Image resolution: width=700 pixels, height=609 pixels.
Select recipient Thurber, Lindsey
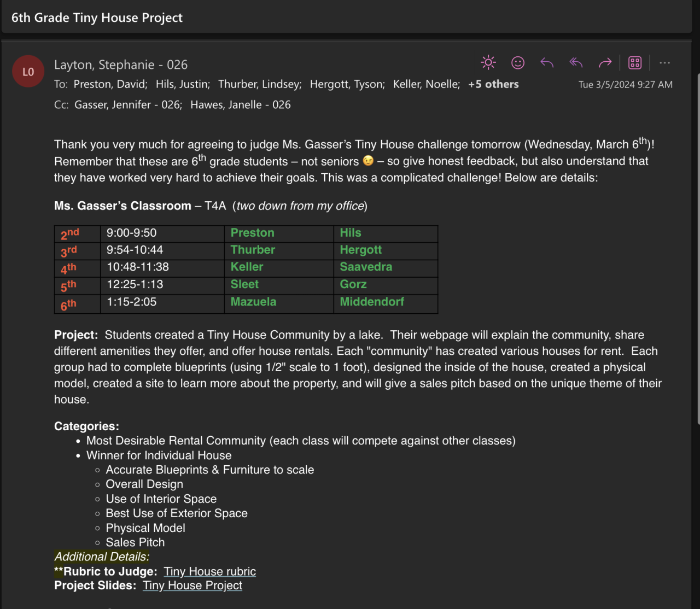259,84
